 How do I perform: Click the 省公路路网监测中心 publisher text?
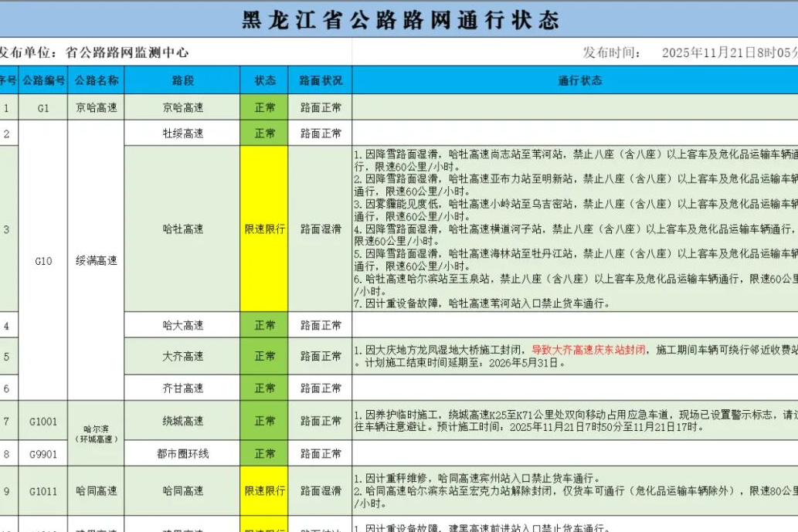pos(127,53)
